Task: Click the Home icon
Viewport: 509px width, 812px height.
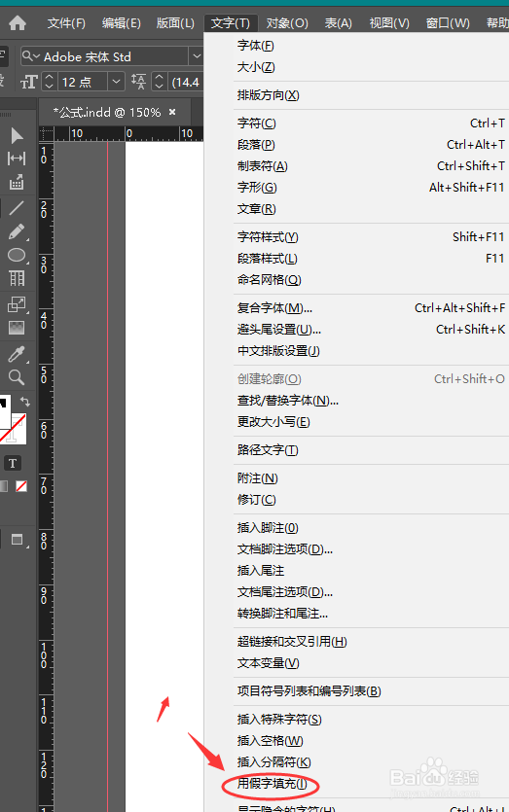Action: coord(18,22)
